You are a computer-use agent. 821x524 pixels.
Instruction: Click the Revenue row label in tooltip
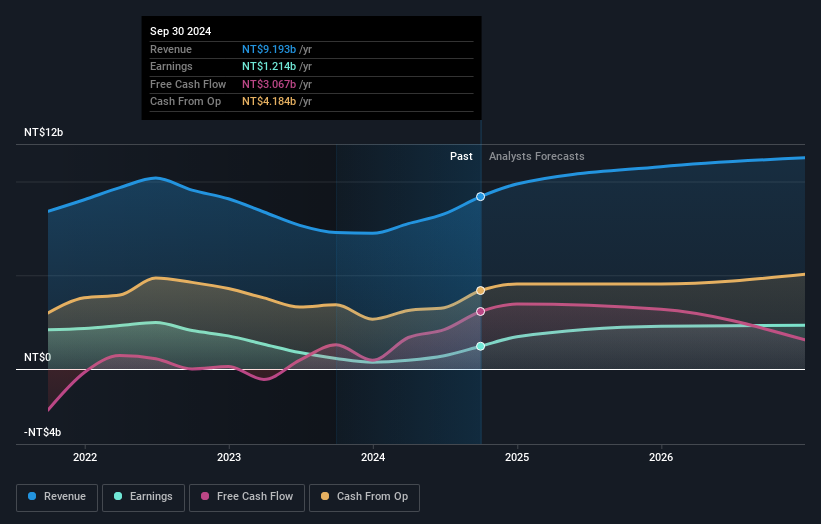coord(171,49)
